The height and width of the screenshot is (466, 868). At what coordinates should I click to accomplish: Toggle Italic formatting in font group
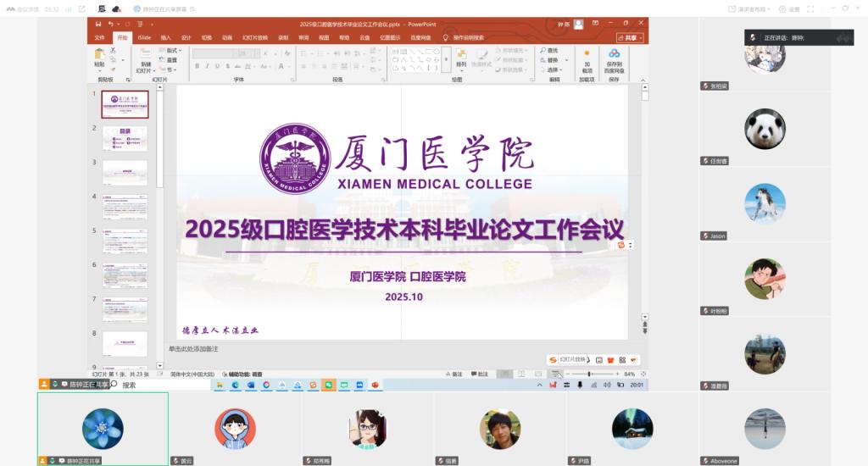click(207, 66)
